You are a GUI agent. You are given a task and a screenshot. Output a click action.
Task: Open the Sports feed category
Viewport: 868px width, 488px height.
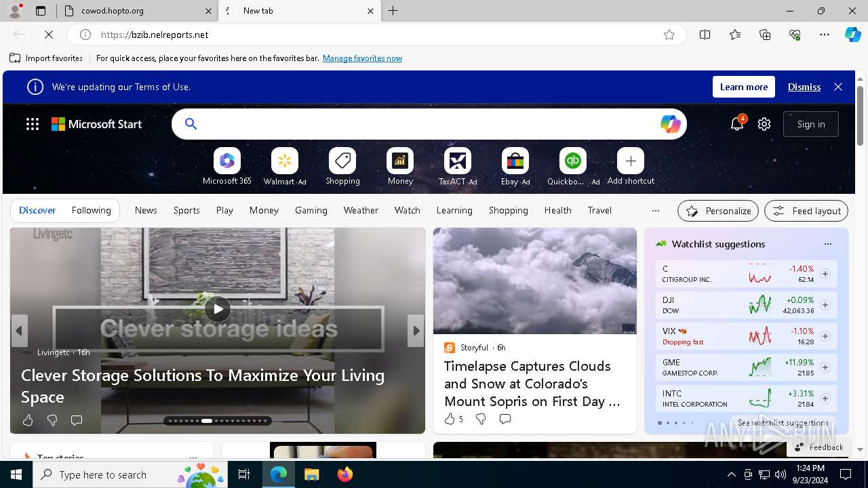[x=186, y=210]
